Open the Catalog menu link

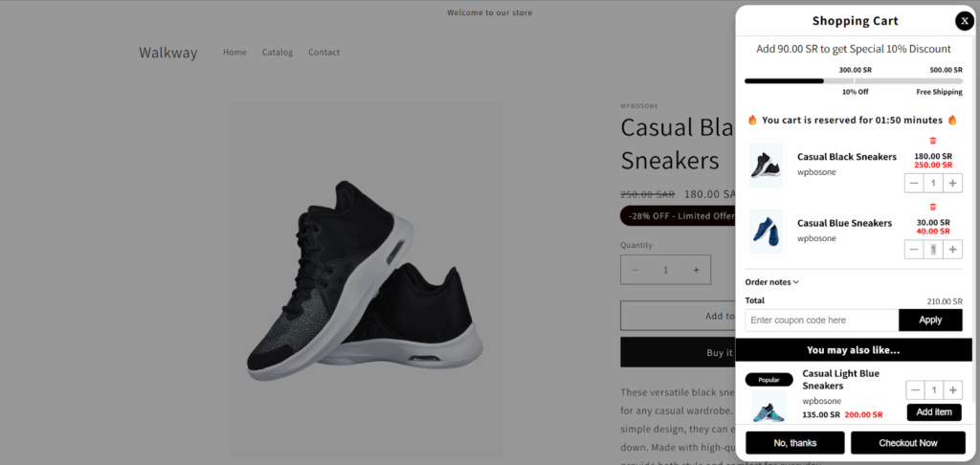click(x=278, y=53)
